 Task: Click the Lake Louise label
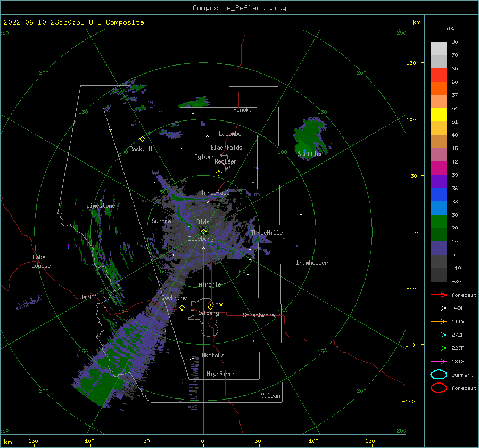click(41, 262)
